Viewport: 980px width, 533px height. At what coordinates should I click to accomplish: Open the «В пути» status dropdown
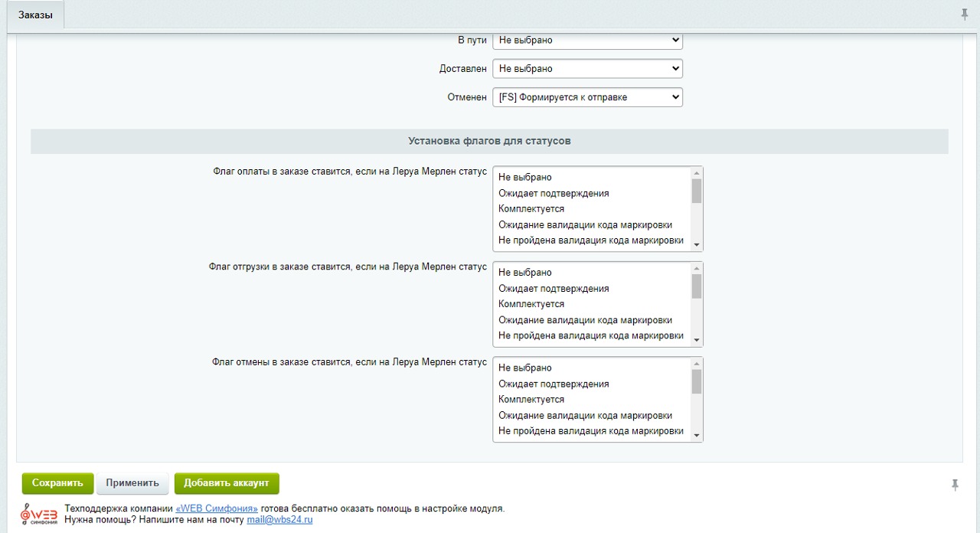coord(587,40)
